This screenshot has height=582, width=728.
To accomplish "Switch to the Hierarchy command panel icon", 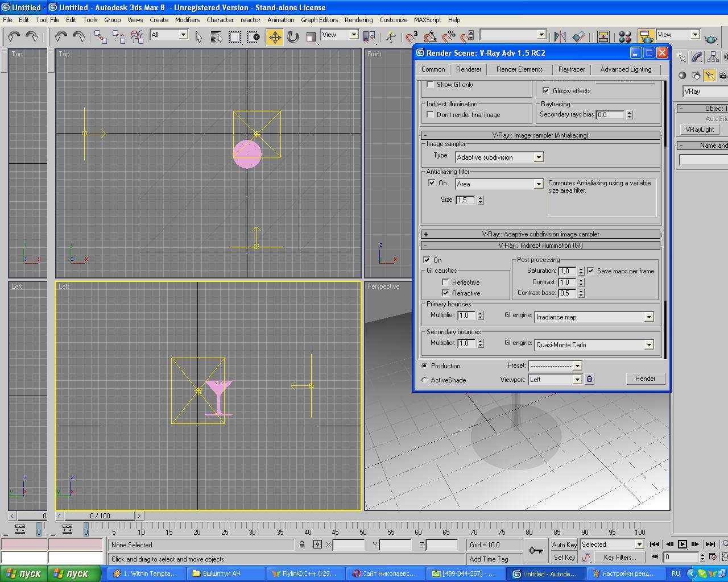I will (x=712, y=57).
